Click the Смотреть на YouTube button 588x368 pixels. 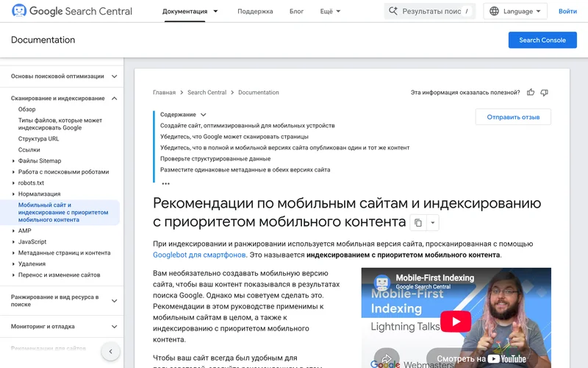pyautogui.click(x=481, y=358)
